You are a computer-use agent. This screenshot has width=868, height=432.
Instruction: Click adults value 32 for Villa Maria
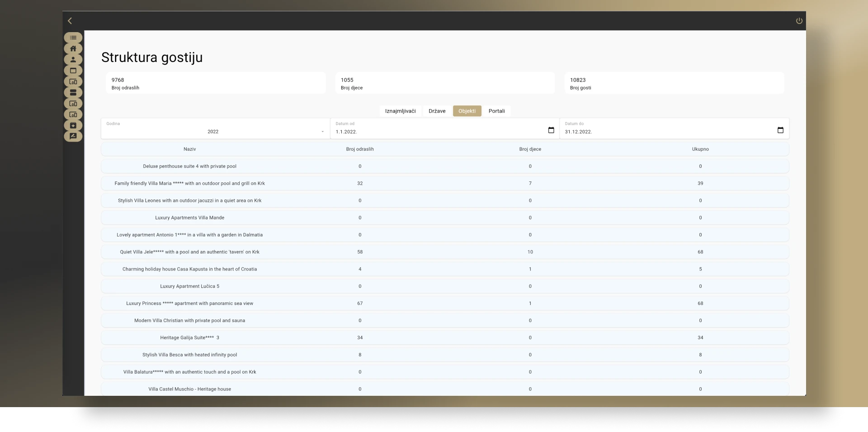(x=360, y=184)
